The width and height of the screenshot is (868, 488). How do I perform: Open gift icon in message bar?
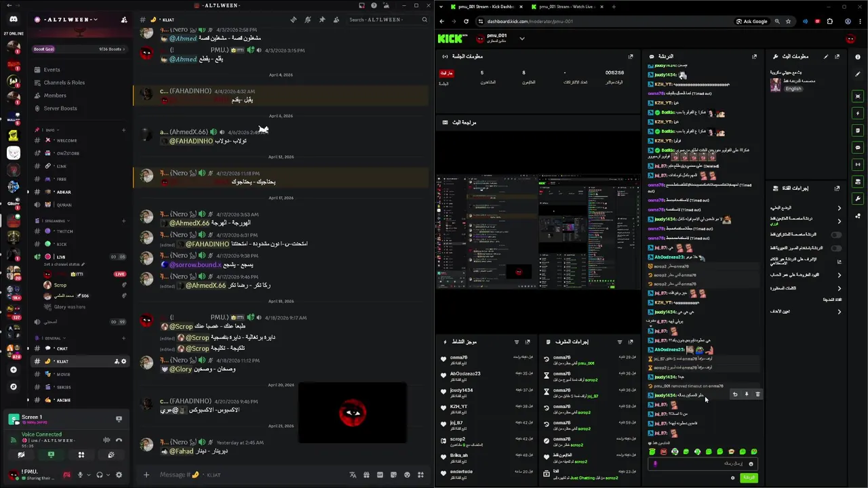[366, 474]
